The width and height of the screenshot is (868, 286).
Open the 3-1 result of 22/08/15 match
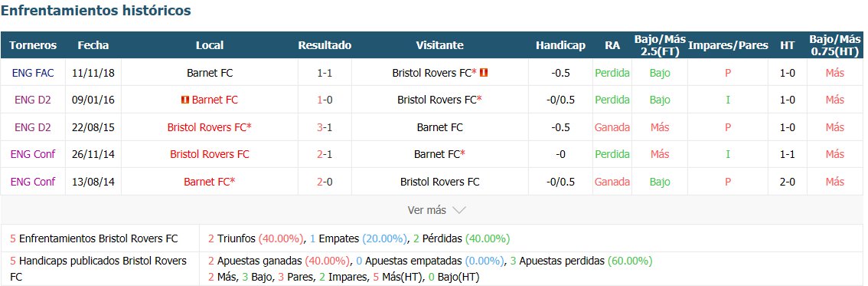[x=325, y=127]
